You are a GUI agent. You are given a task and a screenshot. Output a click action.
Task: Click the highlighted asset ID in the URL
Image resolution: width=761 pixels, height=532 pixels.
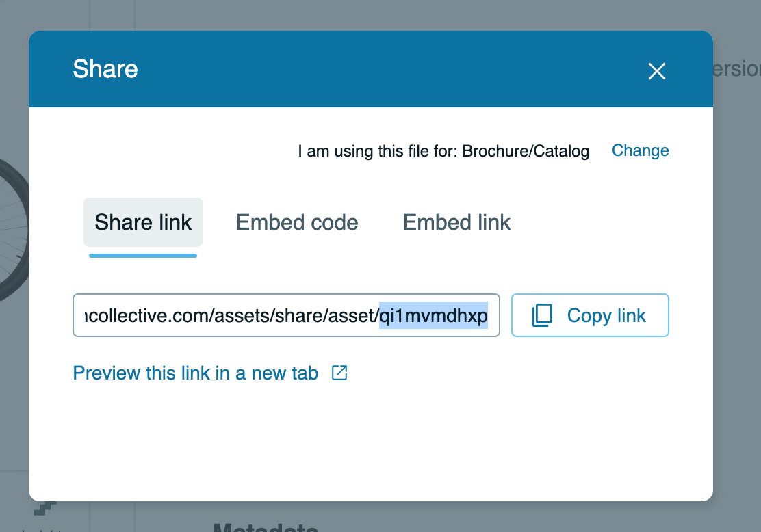433,315
